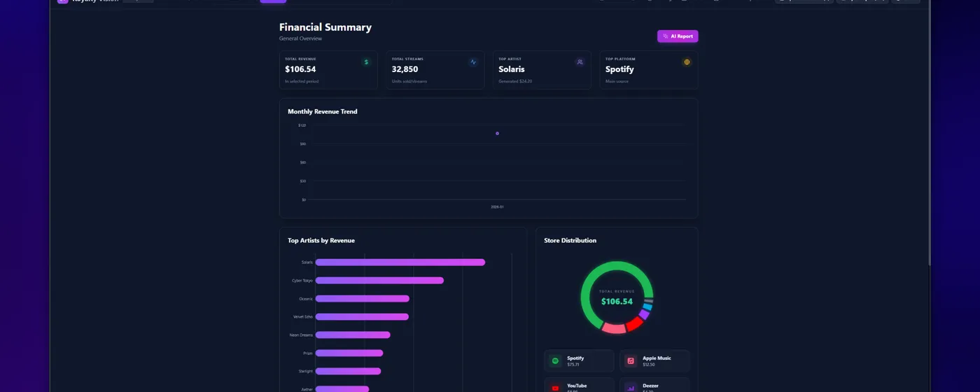Click the $120 y-axis label
This screenshot has width=980, height=392.
[x=302, y=125]
